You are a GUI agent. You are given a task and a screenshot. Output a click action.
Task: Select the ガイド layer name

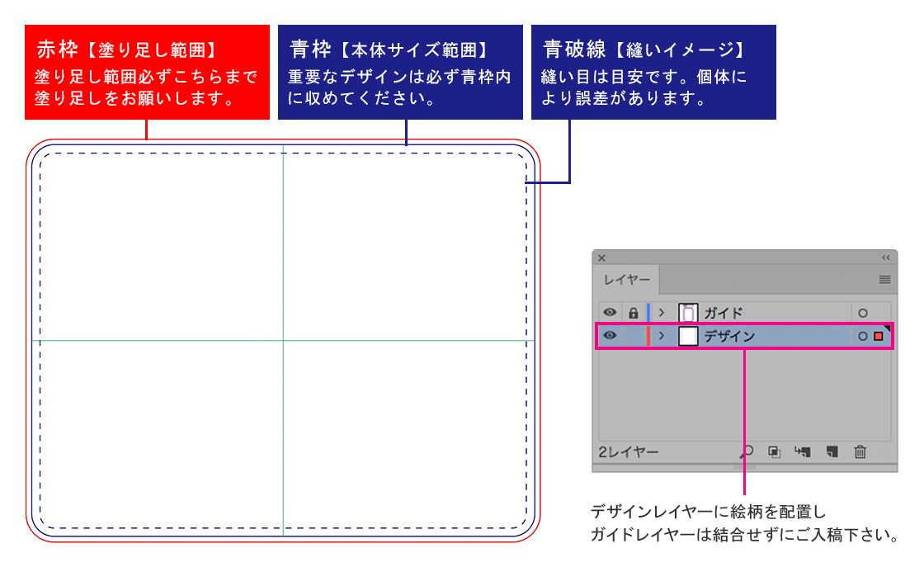click(723, 313)
